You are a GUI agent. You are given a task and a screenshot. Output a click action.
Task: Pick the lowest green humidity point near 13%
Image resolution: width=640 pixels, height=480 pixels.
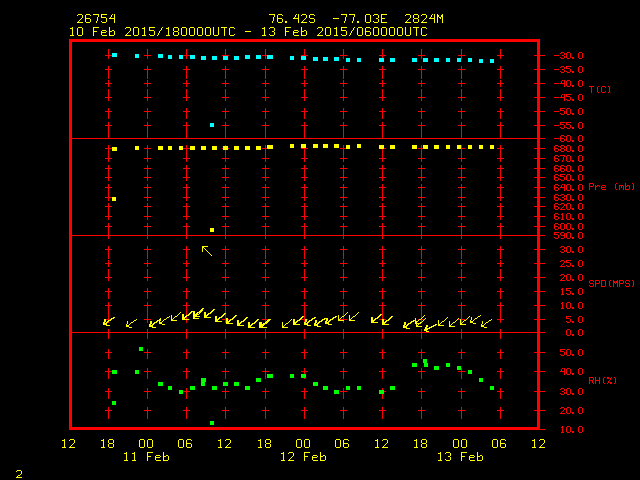coord(212,423)
